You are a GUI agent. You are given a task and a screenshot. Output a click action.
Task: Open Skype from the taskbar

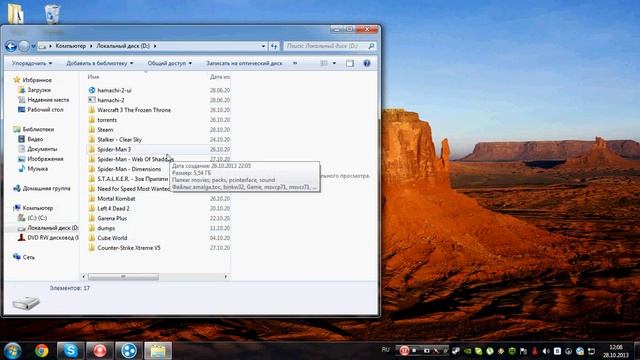click(71, 351)
